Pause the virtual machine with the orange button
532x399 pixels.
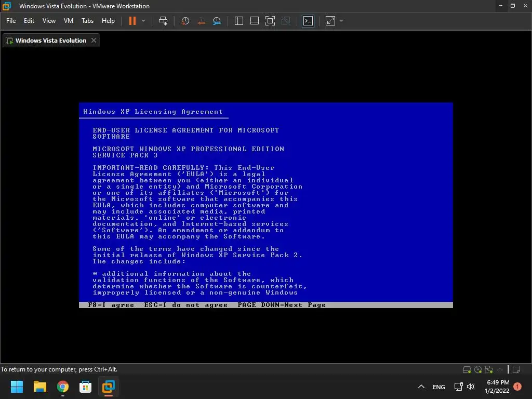coord(132,21)
